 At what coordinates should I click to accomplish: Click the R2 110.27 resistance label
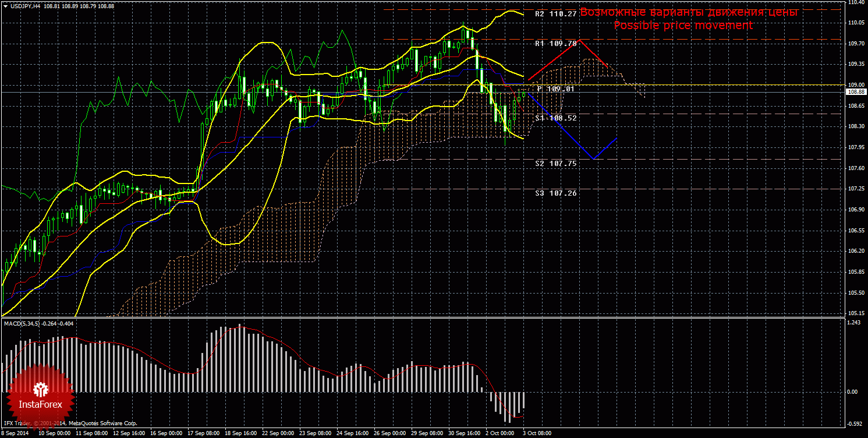[x=556, y=13]
